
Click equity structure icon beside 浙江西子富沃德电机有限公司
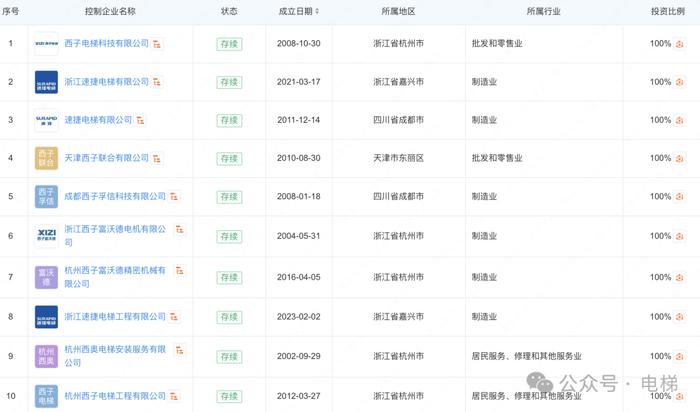[179, 229]
